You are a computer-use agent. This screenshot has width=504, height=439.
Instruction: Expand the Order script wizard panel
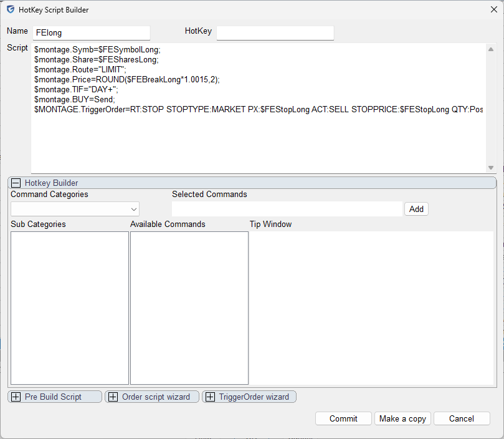coord(113,397)
